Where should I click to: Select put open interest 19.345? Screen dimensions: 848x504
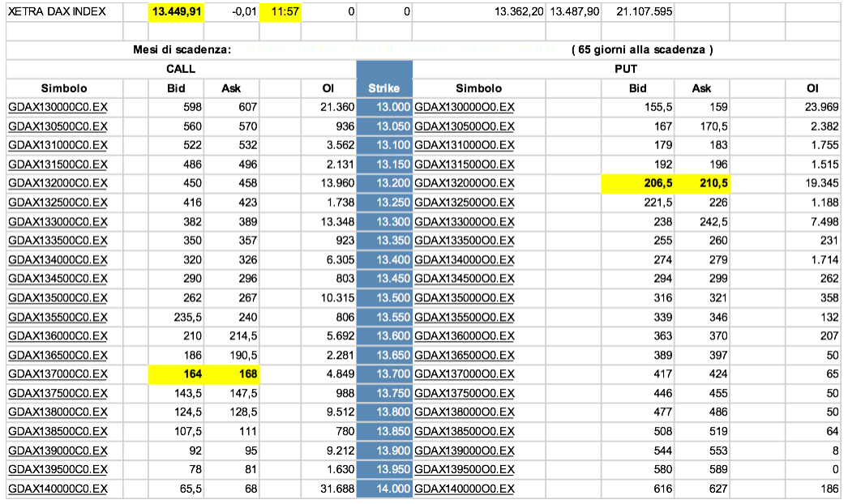821,183
